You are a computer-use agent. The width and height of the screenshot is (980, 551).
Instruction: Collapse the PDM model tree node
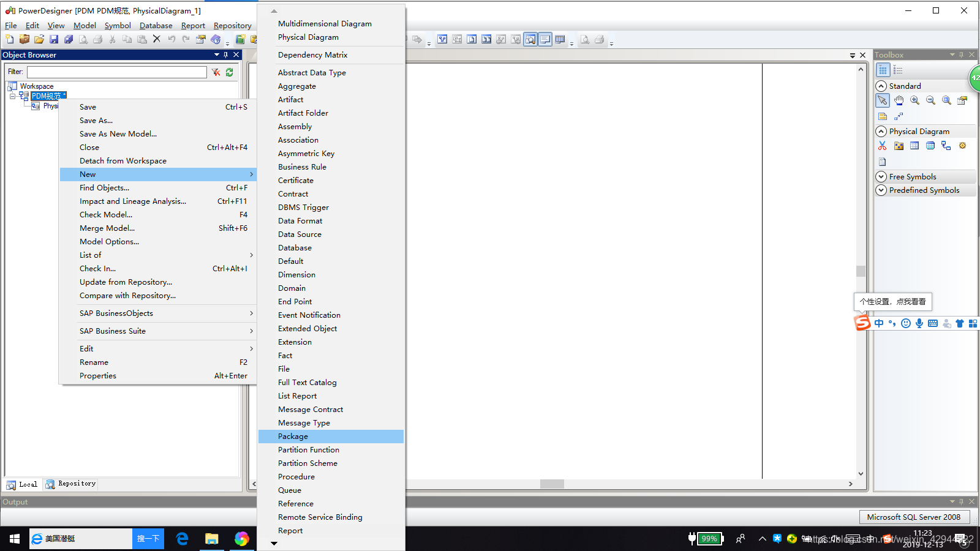(12, 96)
